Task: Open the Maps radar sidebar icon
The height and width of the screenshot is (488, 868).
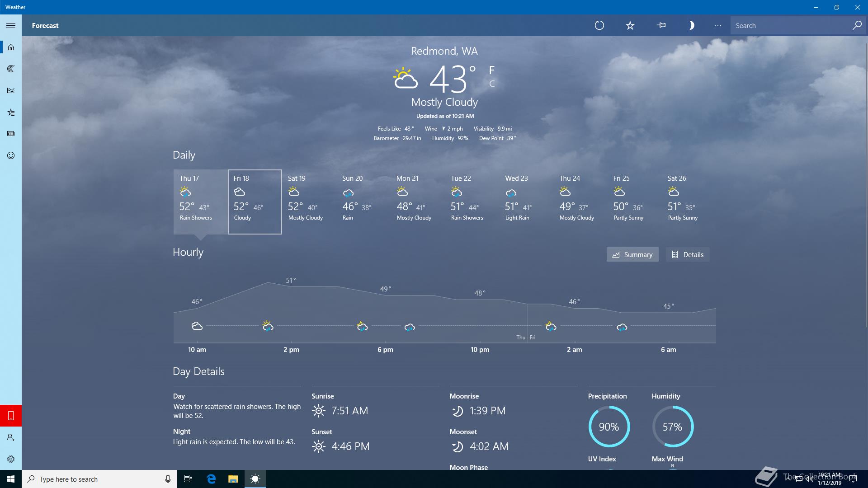Action: [x=11, y=69]
